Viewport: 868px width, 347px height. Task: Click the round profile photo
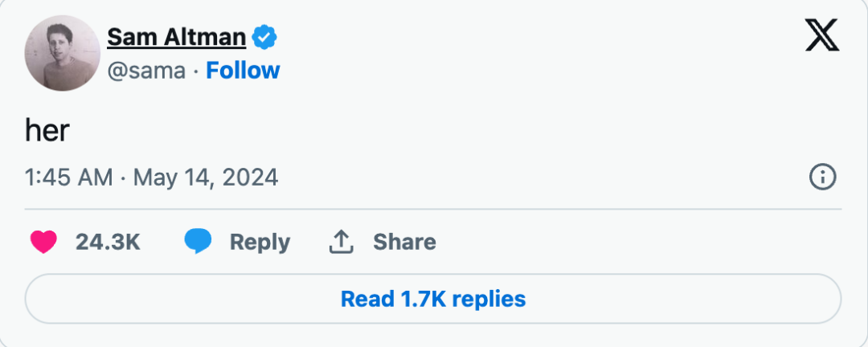(61, 54)
